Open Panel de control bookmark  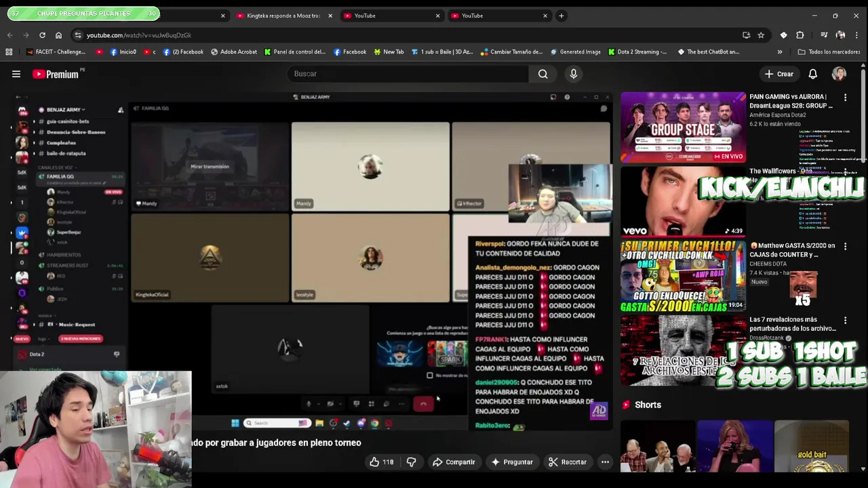(295, 52)
